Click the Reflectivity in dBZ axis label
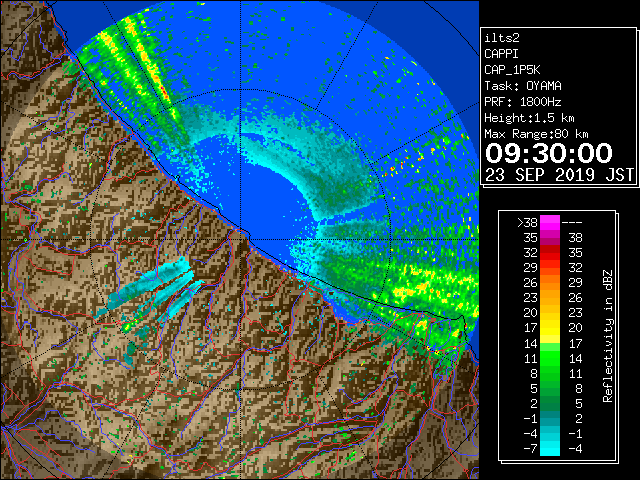 click(608, 336)
